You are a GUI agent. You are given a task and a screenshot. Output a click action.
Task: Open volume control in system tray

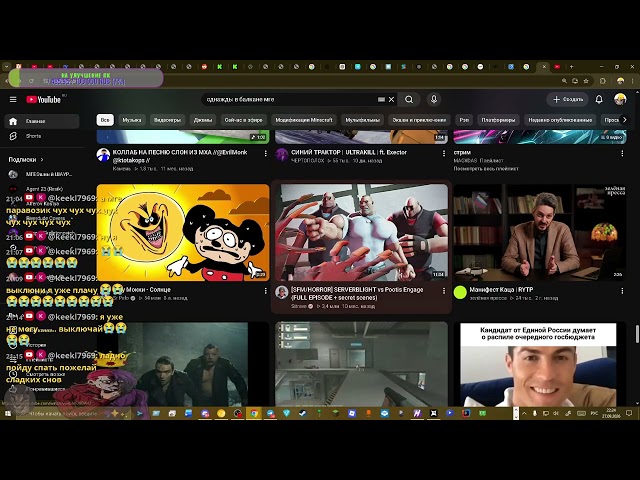556,413
